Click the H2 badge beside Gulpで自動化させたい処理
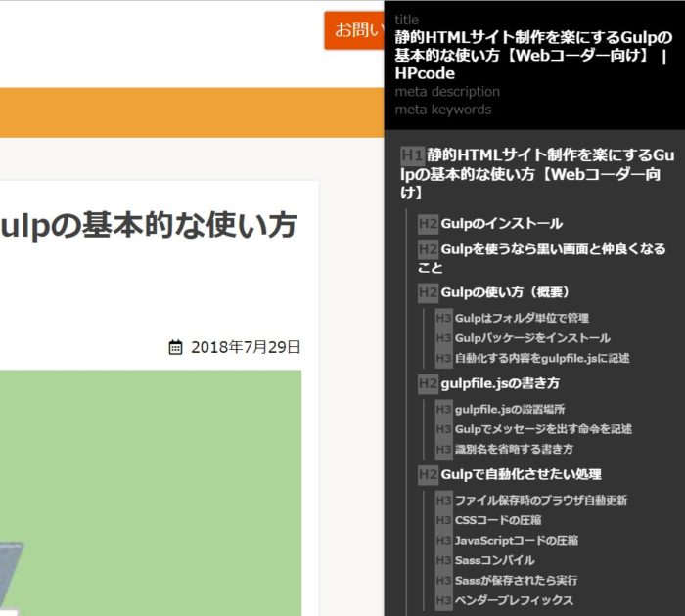The height and width of the screenshot is (616, 685). pyautogui.click(x=428, y=475)
